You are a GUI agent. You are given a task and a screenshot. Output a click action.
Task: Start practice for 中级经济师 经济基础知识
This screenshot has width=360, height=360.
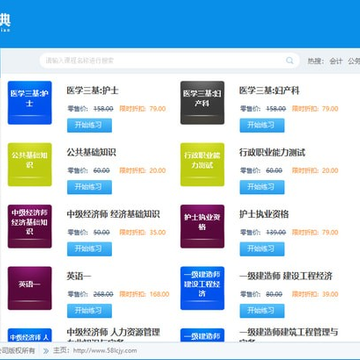pyautogui.click(x=89, y=249)
